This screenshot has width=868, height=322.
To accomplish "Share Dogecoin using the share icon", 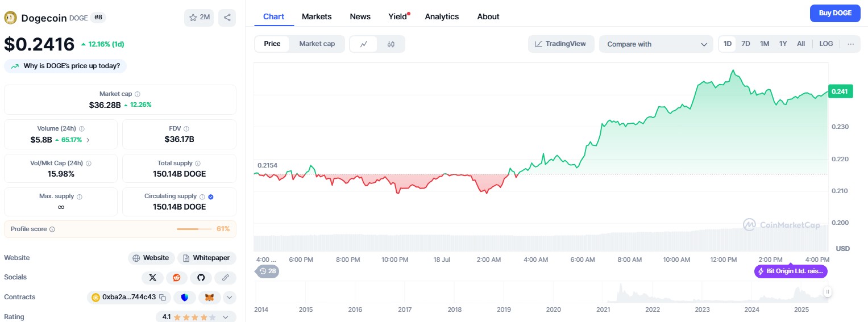I will pyautogui.click(x=227, y=18).
